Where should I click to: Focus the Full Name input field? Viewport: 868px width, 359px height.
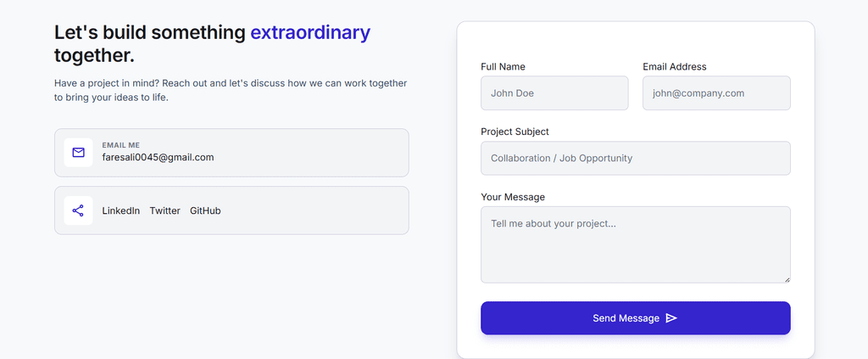pyautogui.click(x=554, y=93)
